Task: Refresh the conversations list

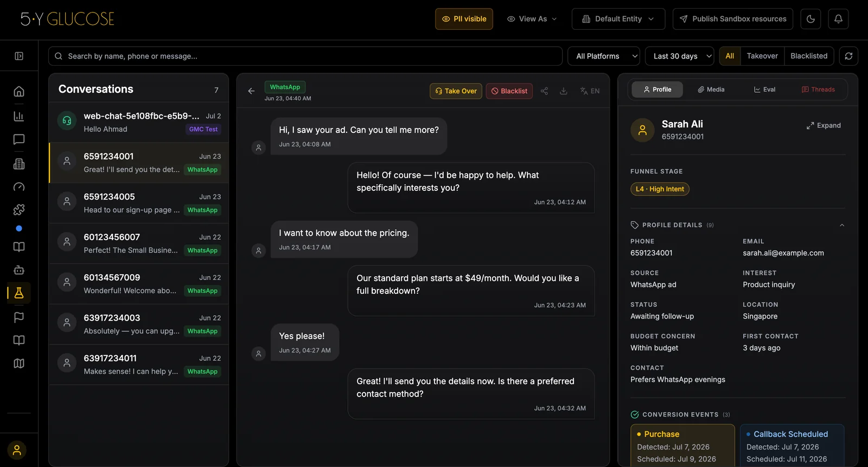Action: [x=848, y=56]
